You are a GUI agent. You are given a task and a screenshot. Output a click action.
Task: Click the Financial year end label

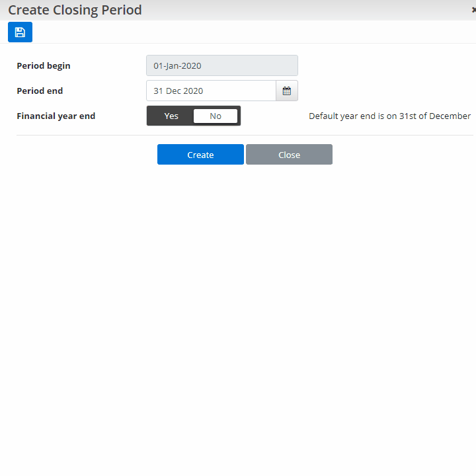[x=56, y=116]
